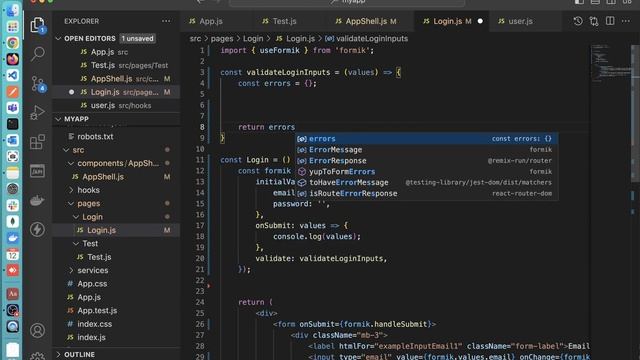Screen dimensions: 640x360
Task: Open Test.js in the file tree
Action: pyautogui.click(x=116, y=257)
